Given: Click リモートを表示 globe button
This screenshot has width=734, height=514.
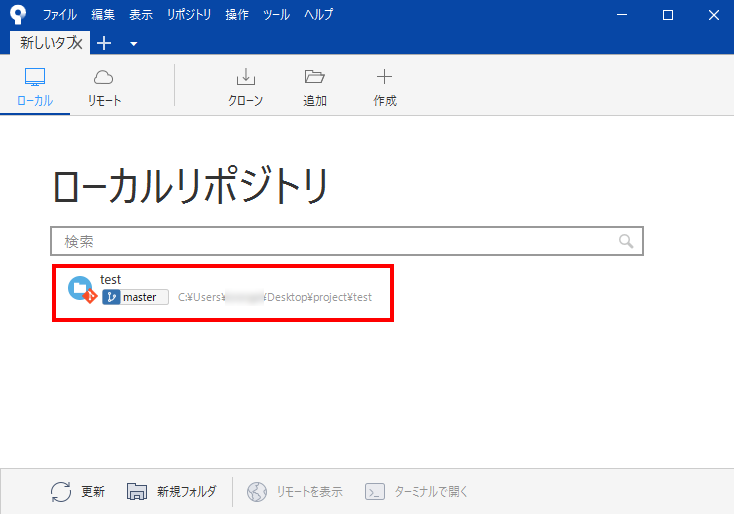Looking at the screenshot, I should pyautogui.click(x=295, y=492).
